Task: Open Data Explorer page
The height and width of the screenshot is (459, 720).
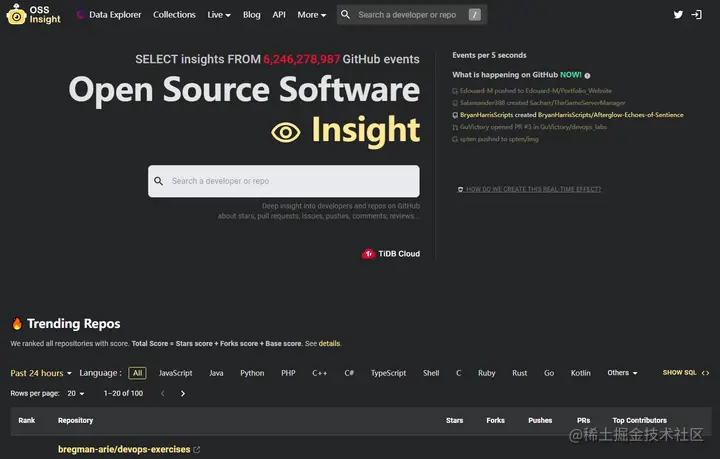Action: 115,15
